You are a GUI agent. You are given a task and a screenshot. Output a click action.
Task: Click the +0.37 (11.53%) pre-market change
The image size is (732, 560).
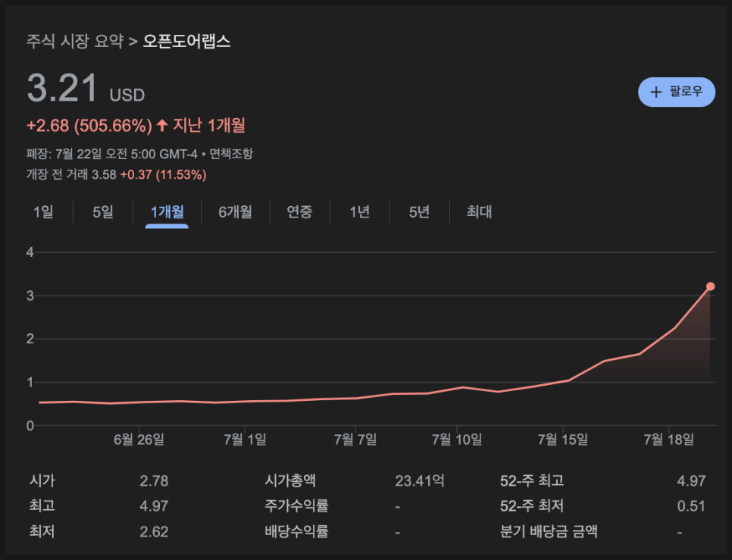(164, 174)
